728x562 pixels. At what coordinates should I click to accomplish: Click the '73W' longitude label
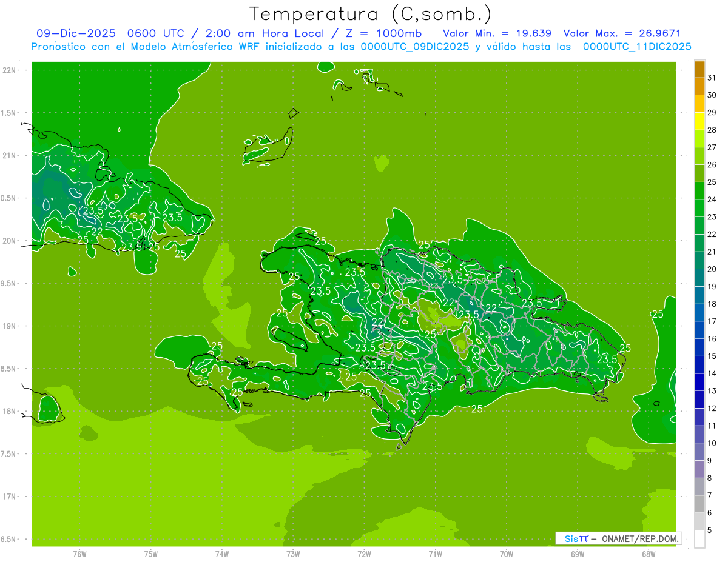(x=293, y=554)
